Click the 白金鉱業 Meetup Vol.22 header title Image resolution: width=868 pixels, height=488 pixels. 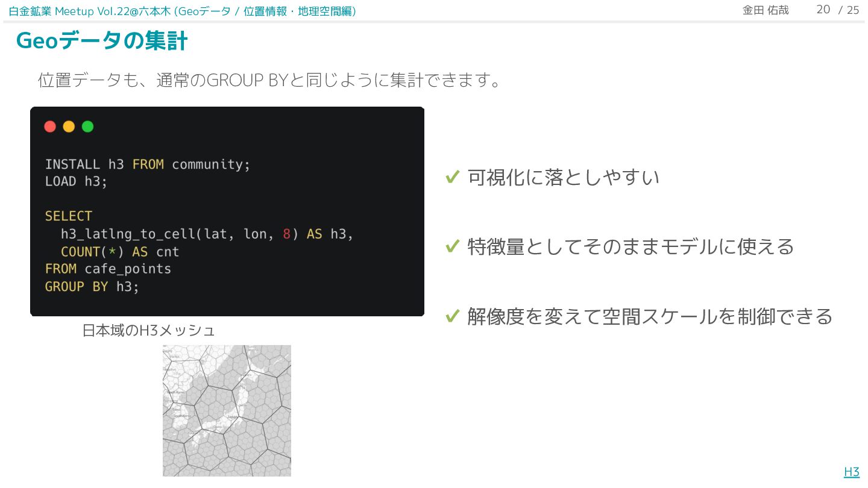coord(182,11)
